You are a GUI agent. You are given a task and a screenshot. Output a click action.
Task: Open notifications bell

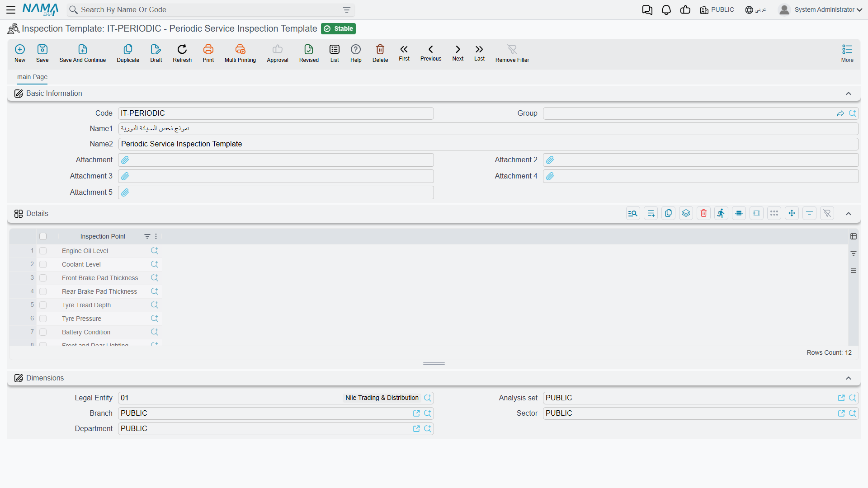coord(666,10)
